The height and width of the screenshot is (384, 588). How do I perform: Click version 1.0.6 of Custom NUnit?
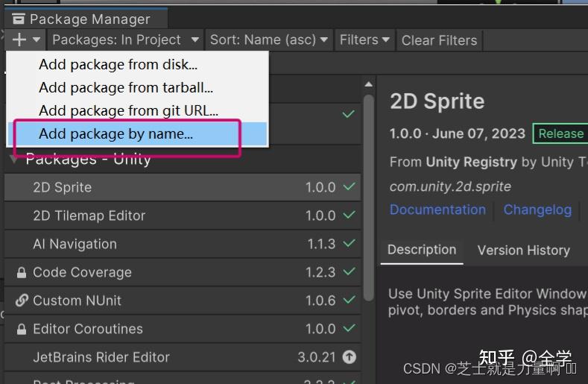320,300
